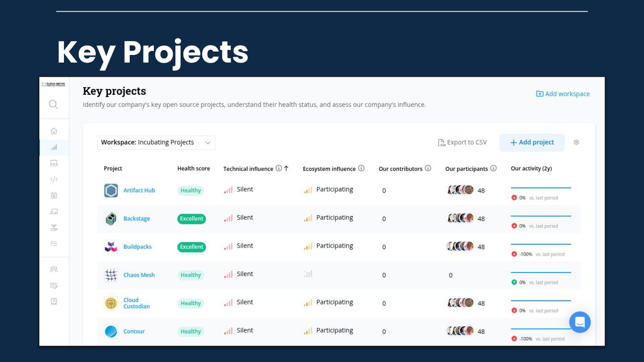The width and height of the screenshot is (644, 362).
Task: Click info icon next to Our participants
Action: (494, 168)
